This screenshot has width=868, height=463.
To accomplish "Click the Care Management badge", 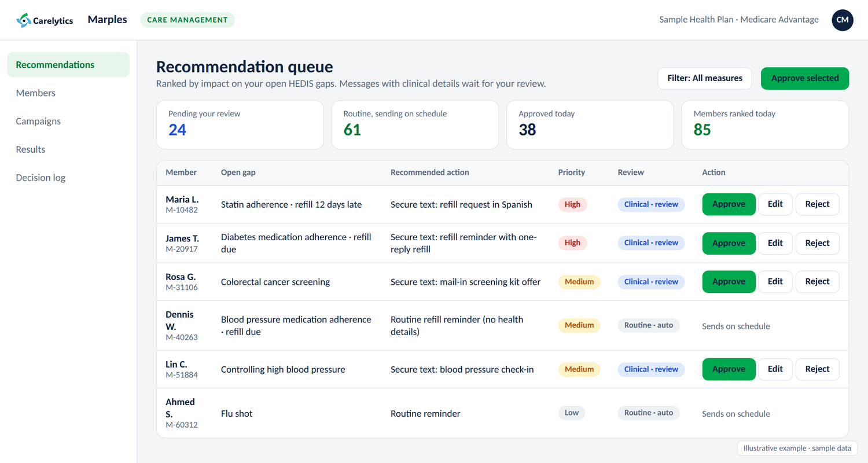I will pyautogui.click(x=187, y=20).
